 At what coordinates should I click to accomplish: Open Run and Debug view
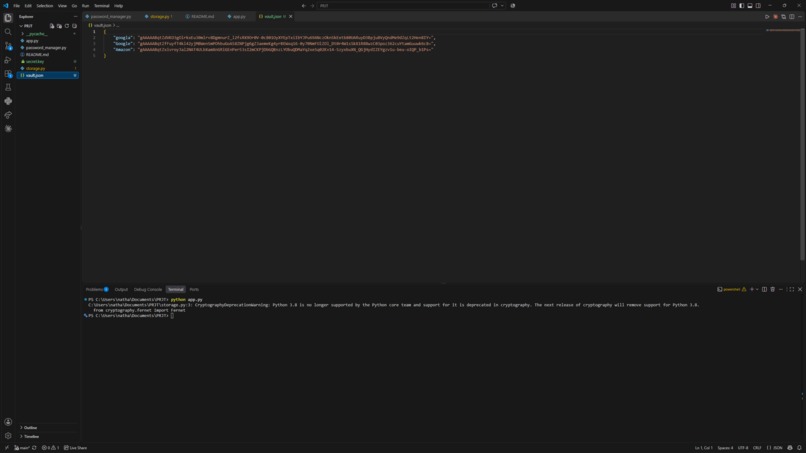click(x=8, y=60)
